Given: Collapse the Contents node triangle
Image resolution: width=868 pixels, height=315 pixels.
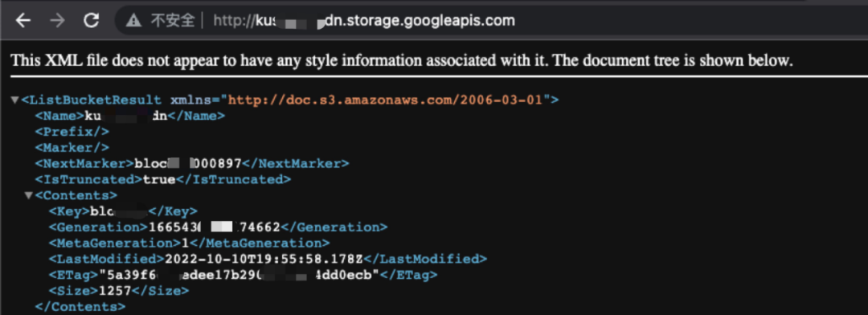Looking at the screenshot, I should point(29,195).
